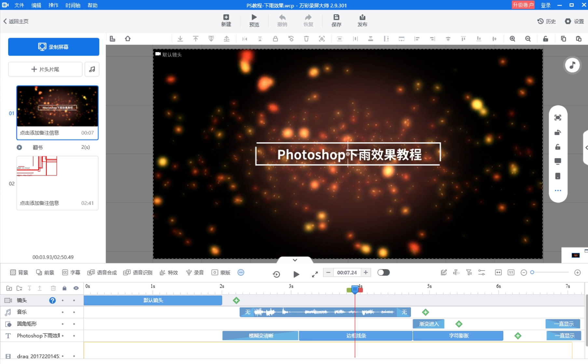Increase duration with the plus stepper
Viewport: 588px width, 364px height.
(x=366, y=272)
